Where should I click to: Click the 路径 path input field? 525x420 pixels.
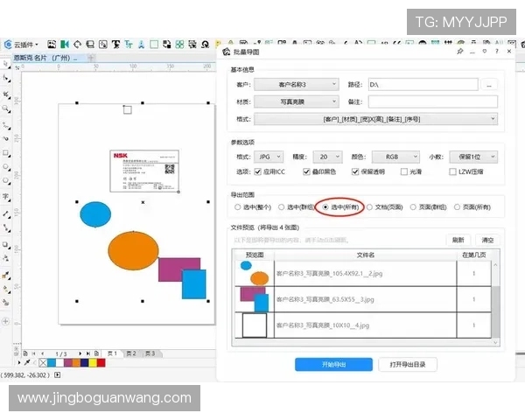423,84
